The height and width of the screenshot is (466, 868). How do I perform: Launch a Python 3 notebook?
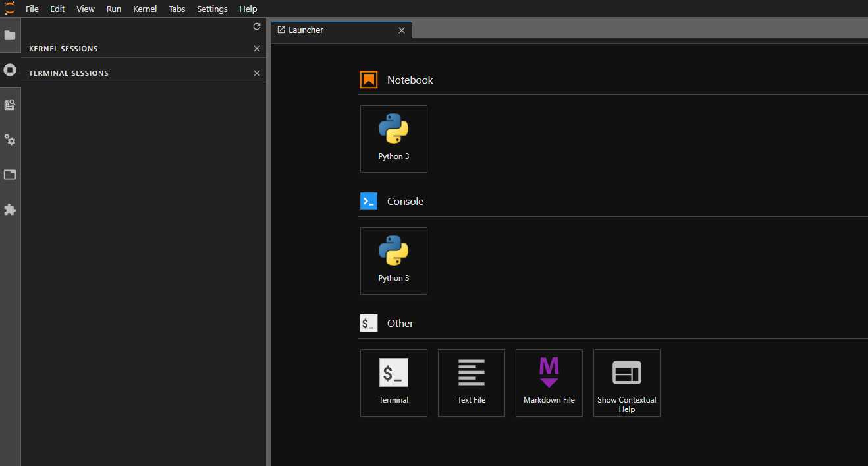[x=394, y=139]
